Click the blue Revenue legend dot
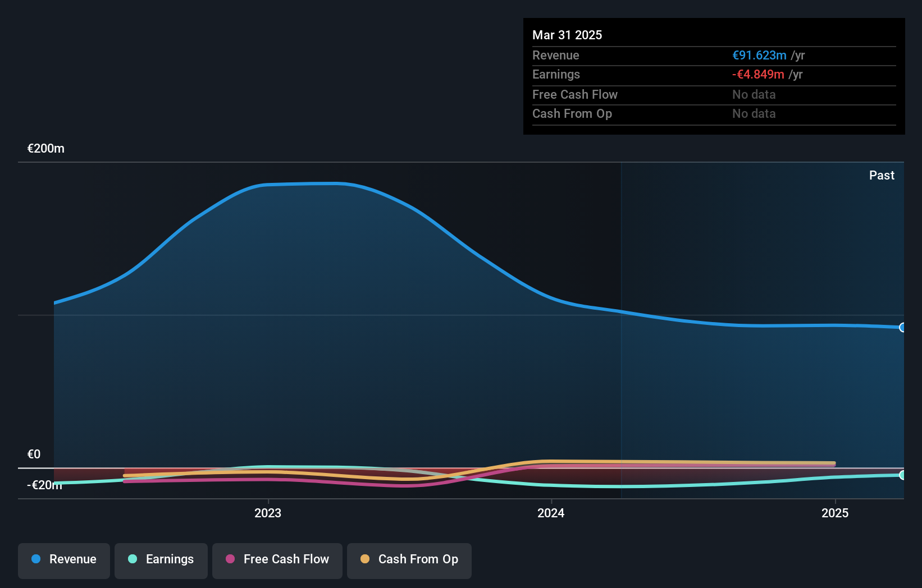The width and height of the screenshot is (922, 588). [x=36, y=559]
